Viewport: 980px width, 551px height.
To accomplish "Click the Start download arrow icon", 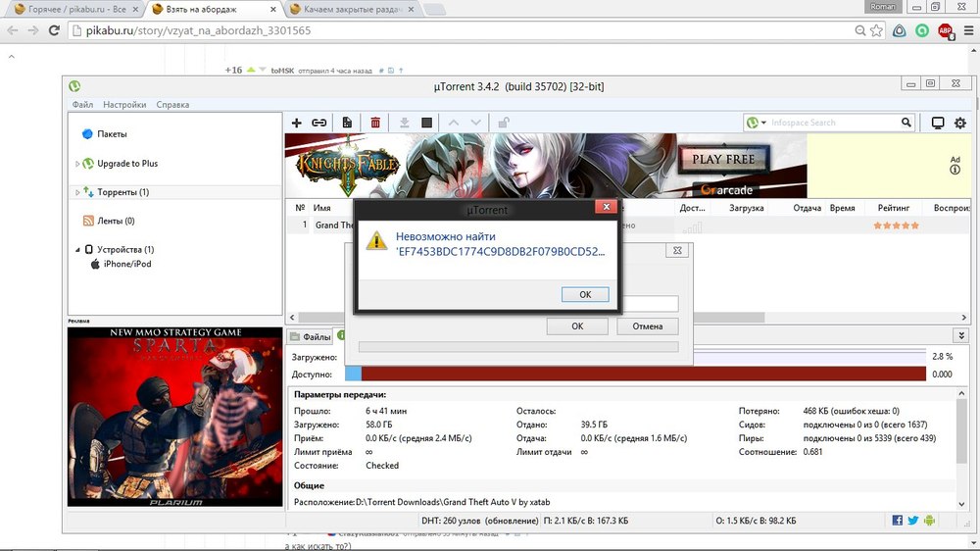I will pos(405,123).
